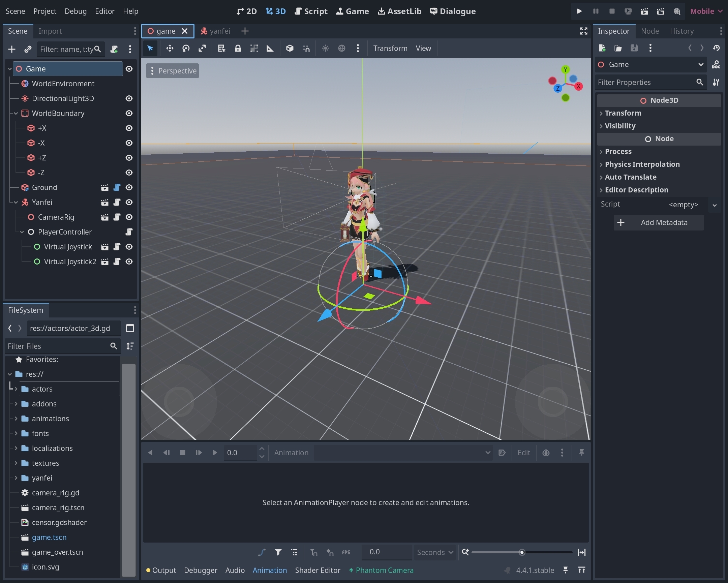Viewport: 728px width, 583px height.
Task: Expand the Transform section in Inspector
Action: click(659, 113)
